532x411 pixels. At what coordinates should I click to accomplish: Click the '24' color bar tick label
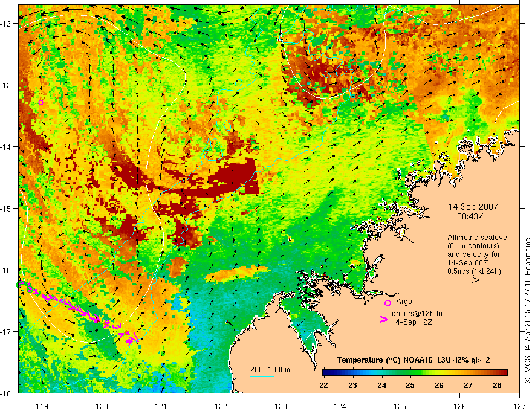[381, 385]
